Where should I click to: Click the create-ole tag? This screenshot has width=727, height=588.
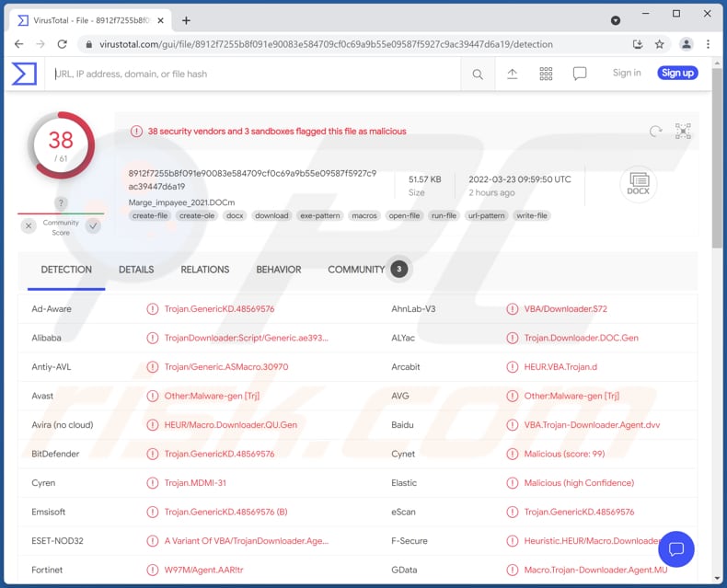point(197,215)
